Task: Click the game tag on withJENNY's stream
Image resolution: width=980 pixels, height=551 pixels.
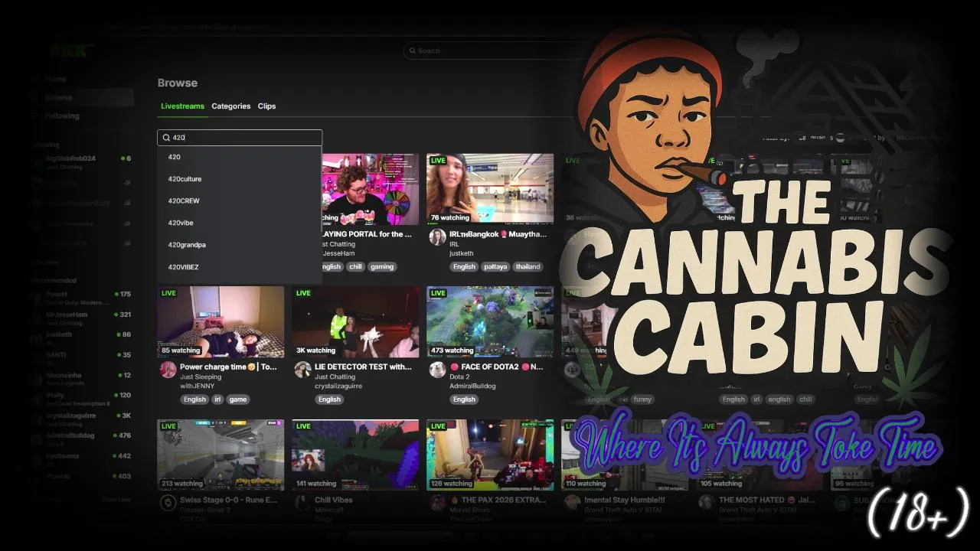Action: pyautogui.click(x=237, y=399)
